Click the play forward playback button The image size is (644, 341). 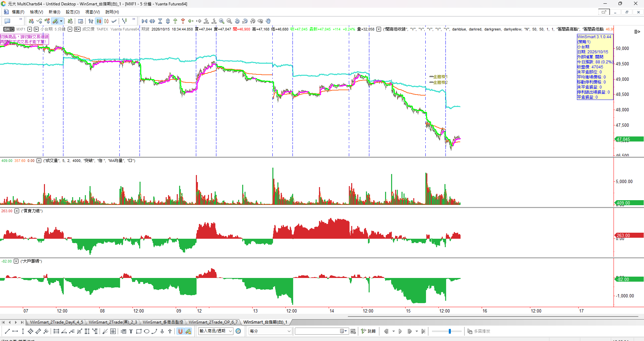coord(400,331)
